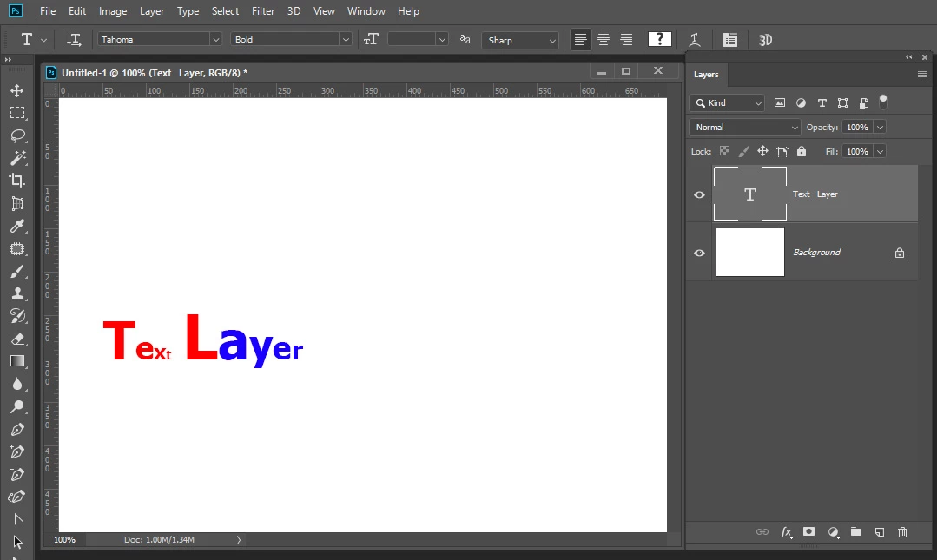The width and height of the screenshot is (937, 560).
Task: Select the Crop tool
Action: (16, 181)
